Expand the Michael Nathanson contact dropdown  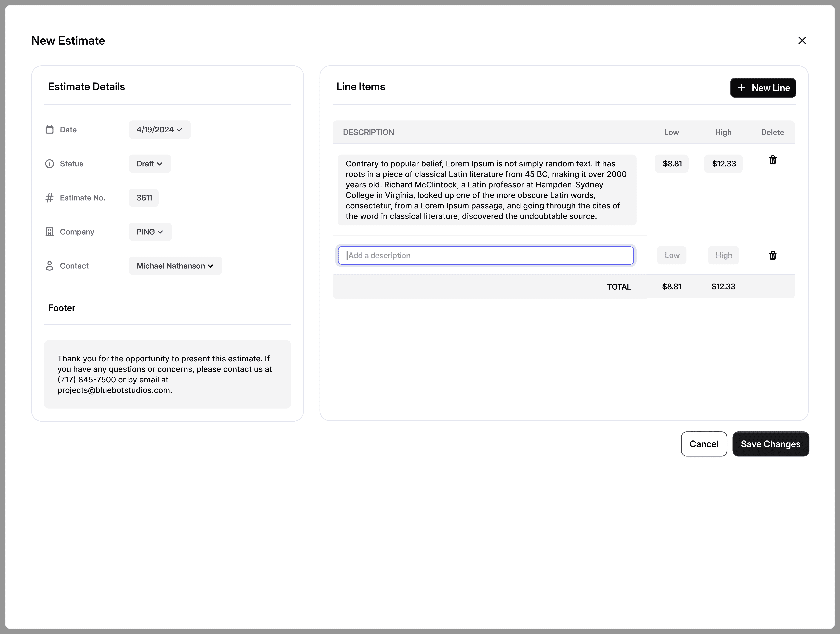[x=175, y=266]
